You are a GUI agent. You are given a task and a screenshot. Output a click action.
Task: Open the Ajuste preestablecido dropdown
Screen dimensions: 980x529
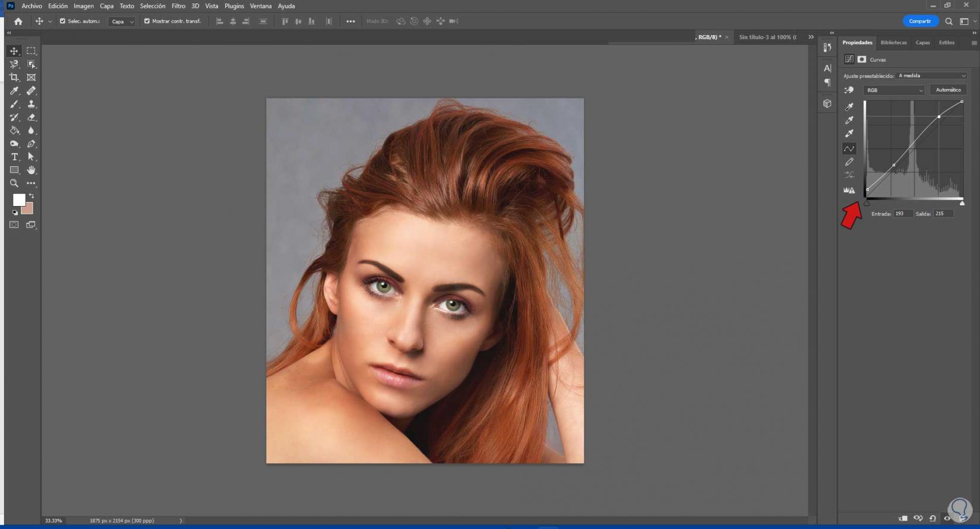[x=931, y=76]
